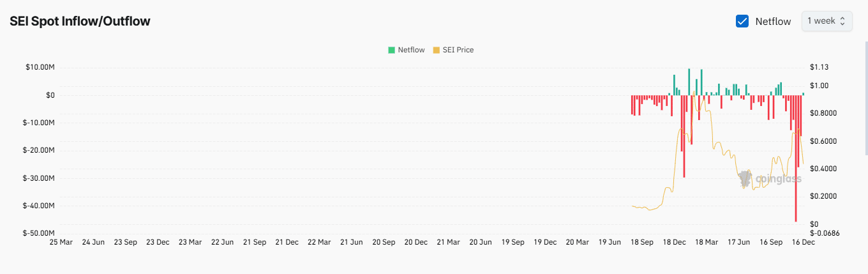Click the 25 Mar x-axis date label
868x274 pixels.
[x=61, y=243]
